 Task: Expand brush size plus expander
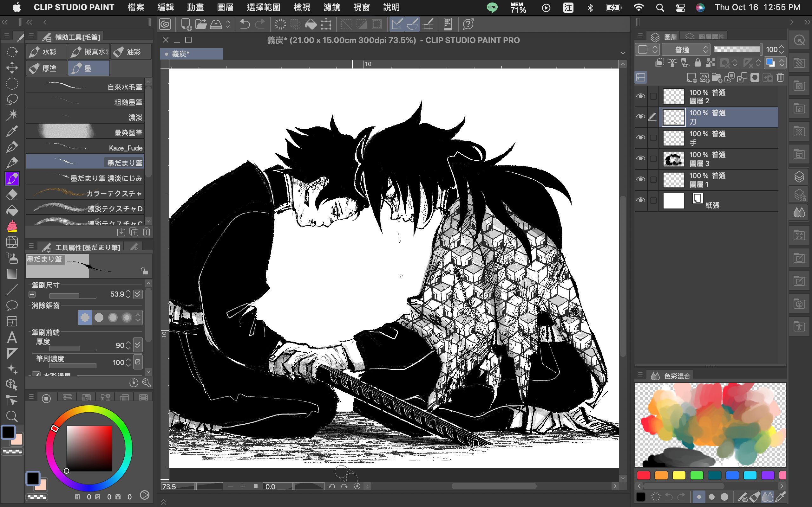[x=32, y=294]
